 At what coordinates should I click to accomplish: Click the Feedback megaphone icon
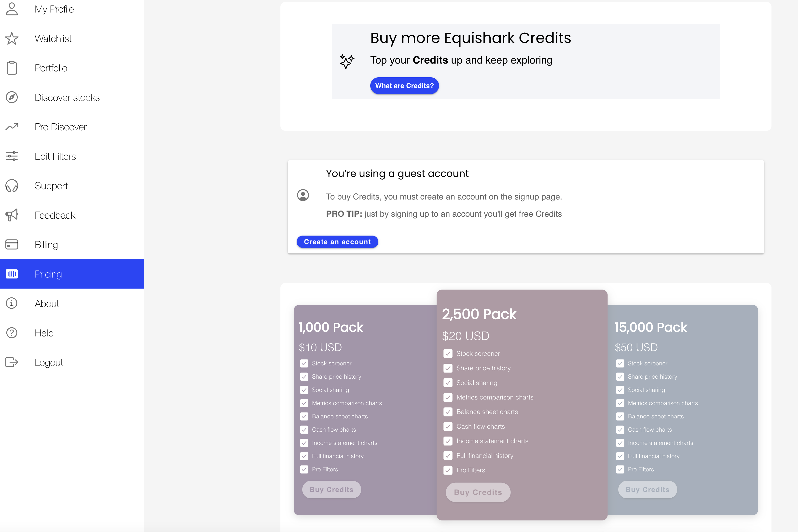pyautogui.click(x=12, y=215)
